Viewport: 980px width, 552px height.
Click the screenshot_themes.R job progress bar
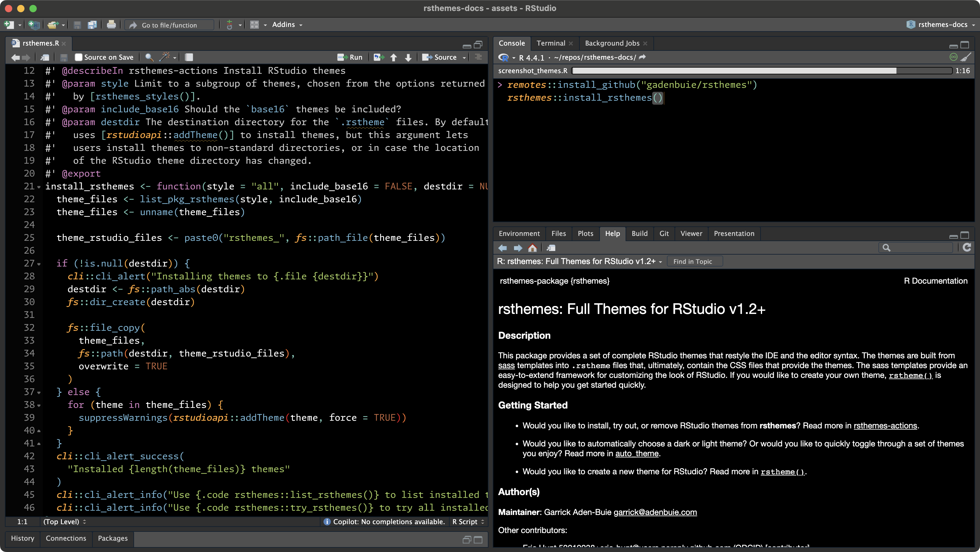coord(761,71)
